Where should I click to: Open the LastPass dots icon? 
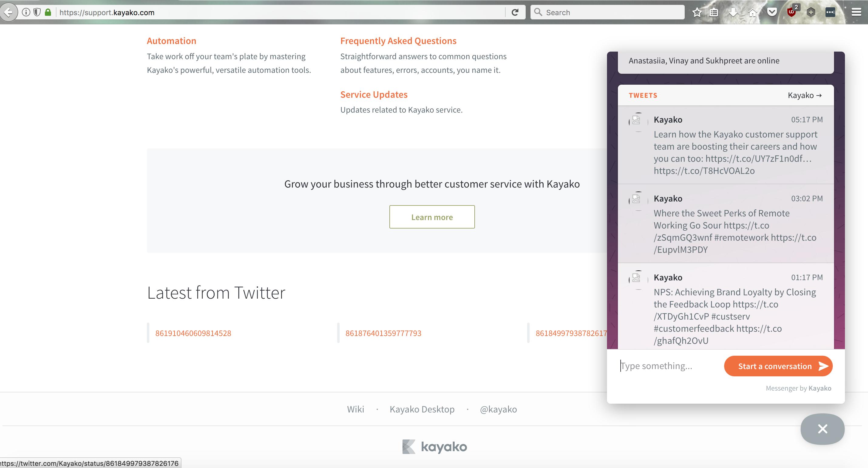830,12
